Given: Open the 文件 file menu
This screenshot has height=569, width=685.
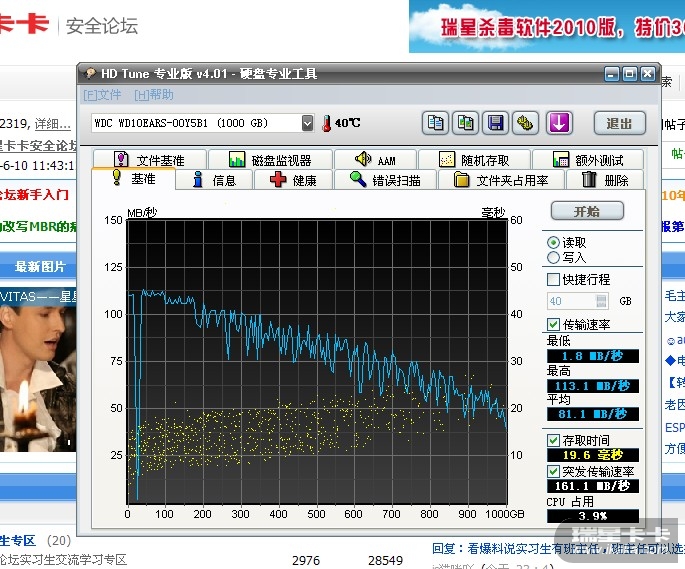Looking at the screenshot, I should (103, 95).
